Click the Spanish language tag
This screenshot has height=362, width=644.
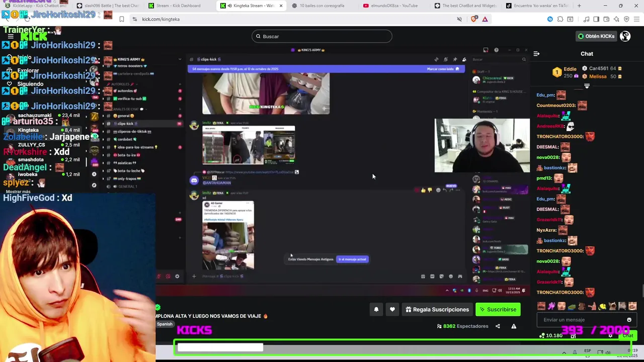click(x=165, y=324)
